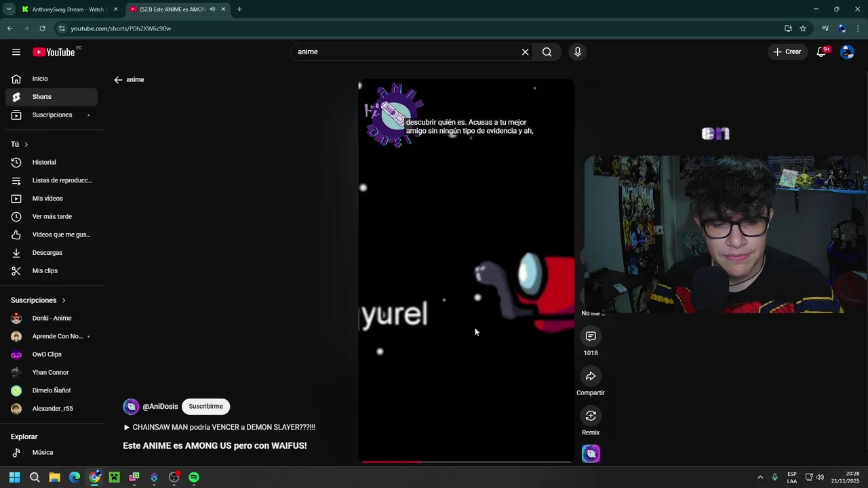Clear the search box with X
The image size is (868, 488).
525,52
